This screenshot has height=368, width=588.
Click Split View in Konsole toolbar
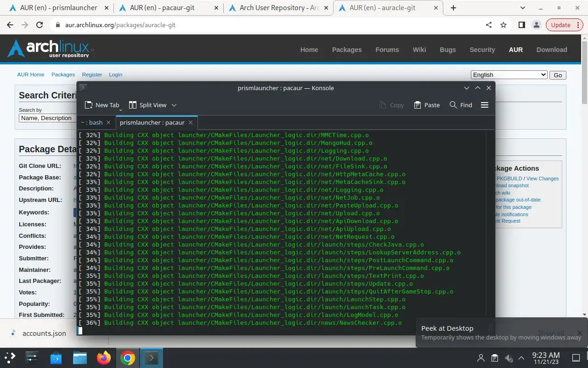tap(147, 105)
